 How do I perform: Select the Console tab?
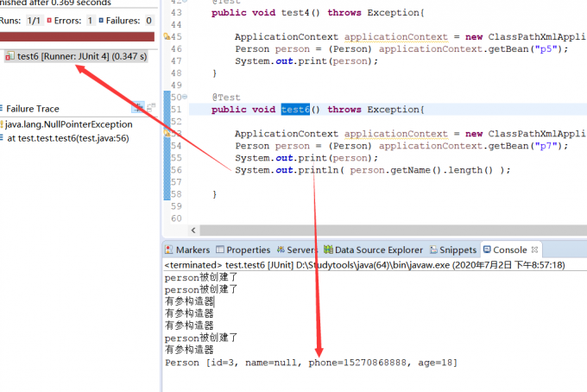point(510,250)
